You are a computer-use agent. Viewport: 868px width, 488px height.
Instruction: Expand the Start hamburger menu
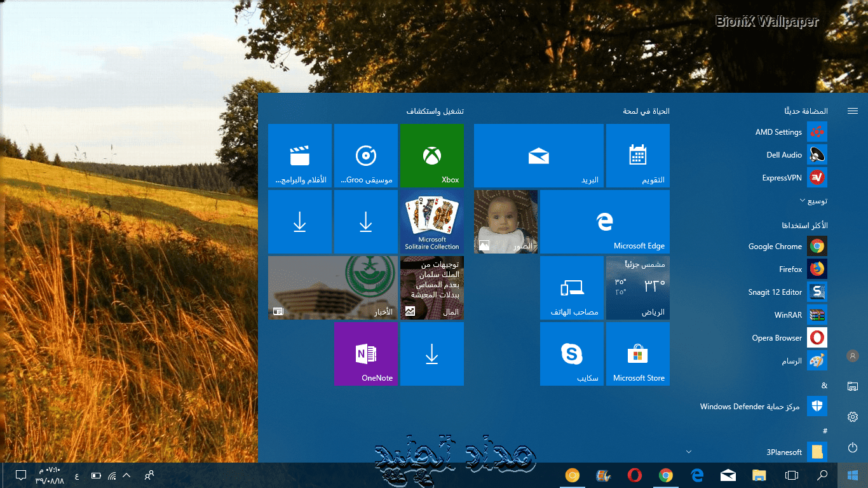coord(853,111)
